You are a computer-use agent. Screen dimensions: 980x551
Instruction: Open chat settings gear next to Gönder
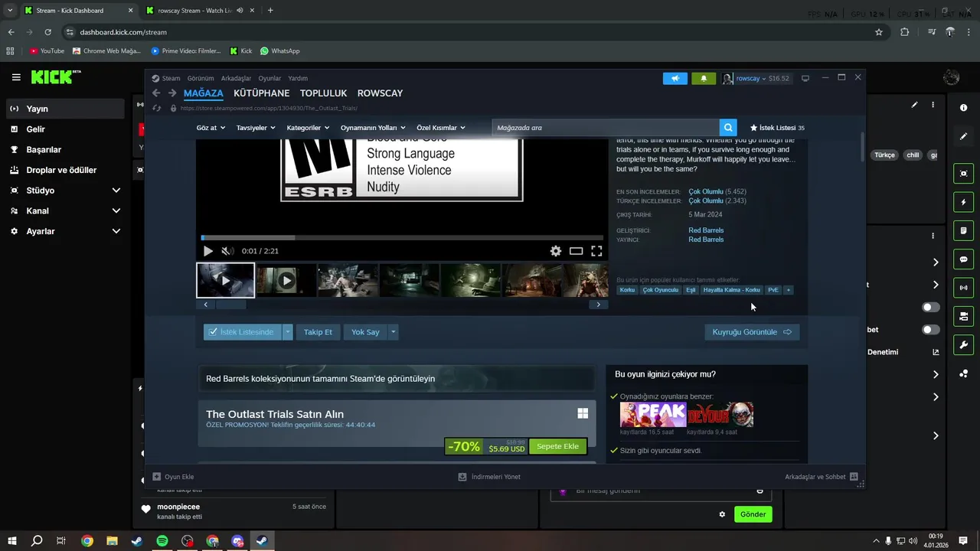click(x=722, y=514)
